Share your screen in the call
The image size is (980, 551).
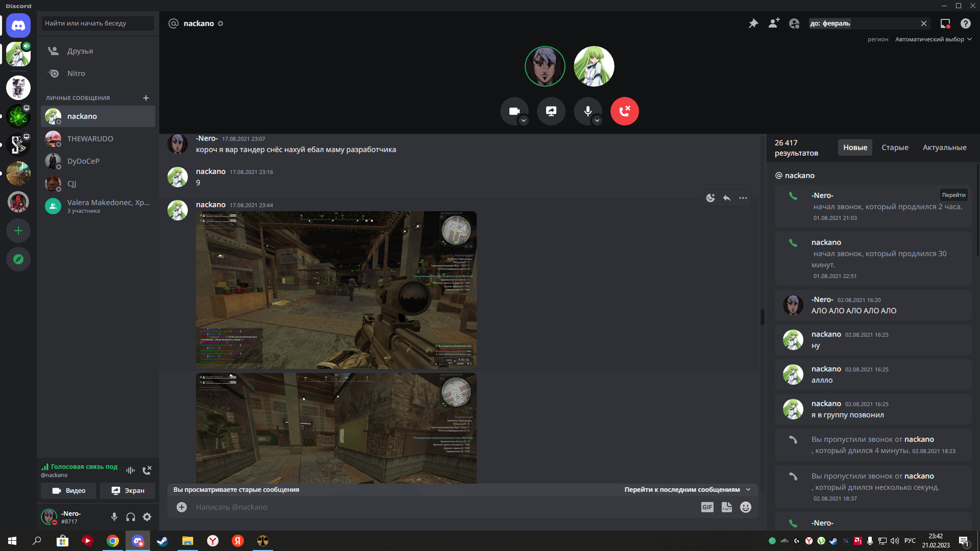coord(551,111)
